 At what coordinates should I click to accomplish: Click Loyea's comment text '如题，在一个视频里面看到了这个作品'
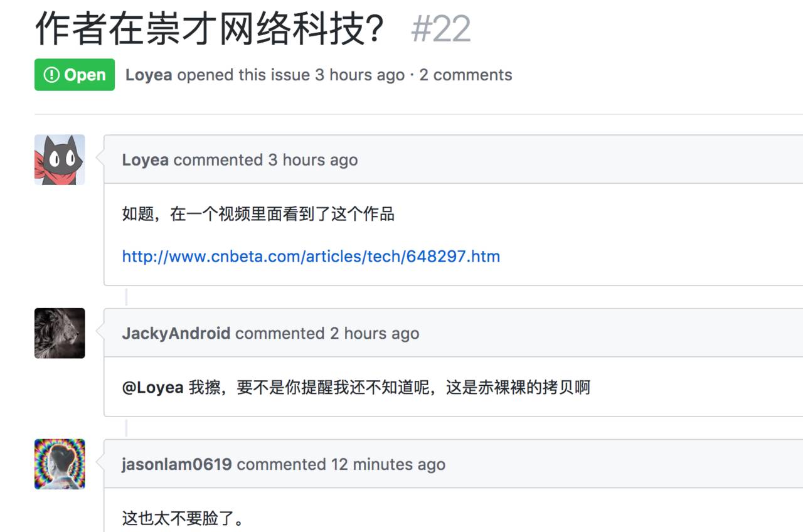258,215
